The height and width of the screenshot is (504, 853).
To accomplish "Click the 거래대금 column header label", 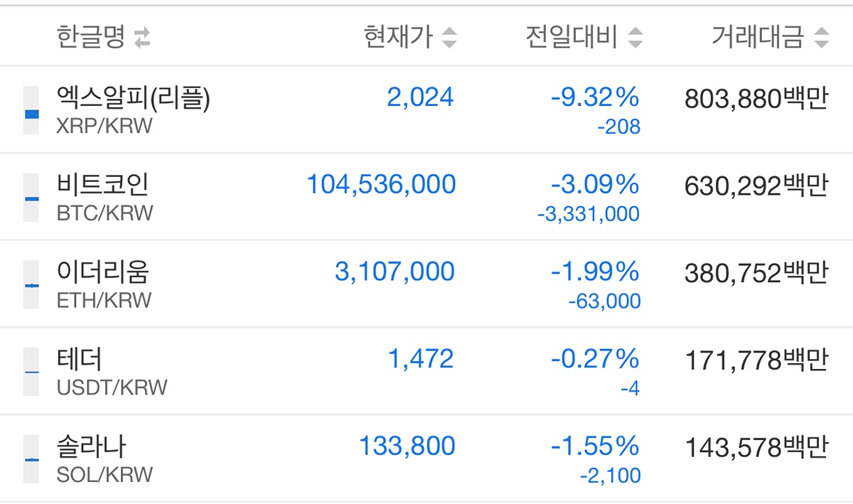I will tap(759, 38).
